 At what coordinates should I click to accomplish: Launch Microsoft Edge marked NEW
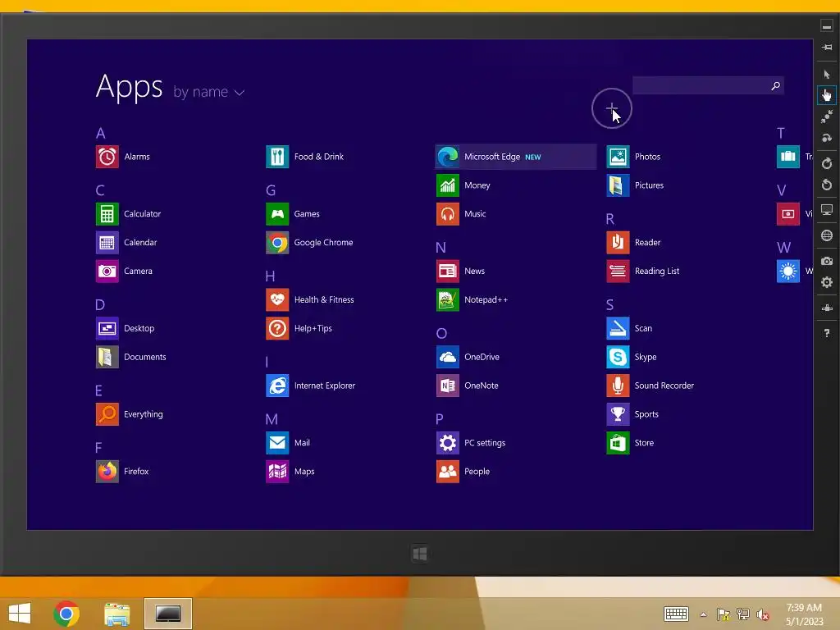tap(516, 157)
